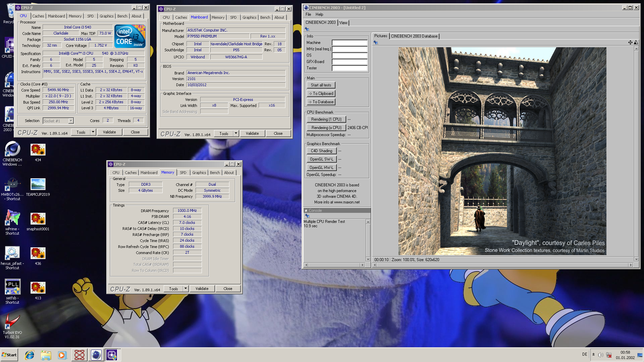Click Validate in Memory CPU-Z window
Viewport: 644px width, 362px height.
[x=202, y=289]
